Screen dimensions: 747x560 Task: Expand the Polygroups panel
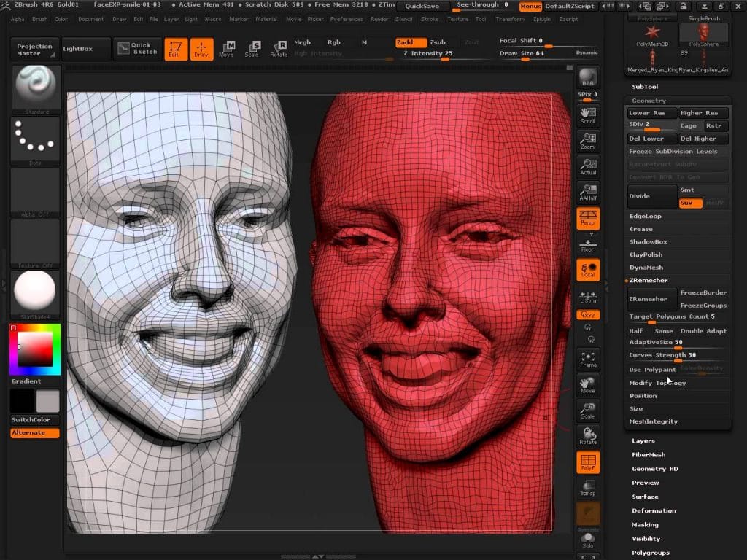tap(651, 553)
